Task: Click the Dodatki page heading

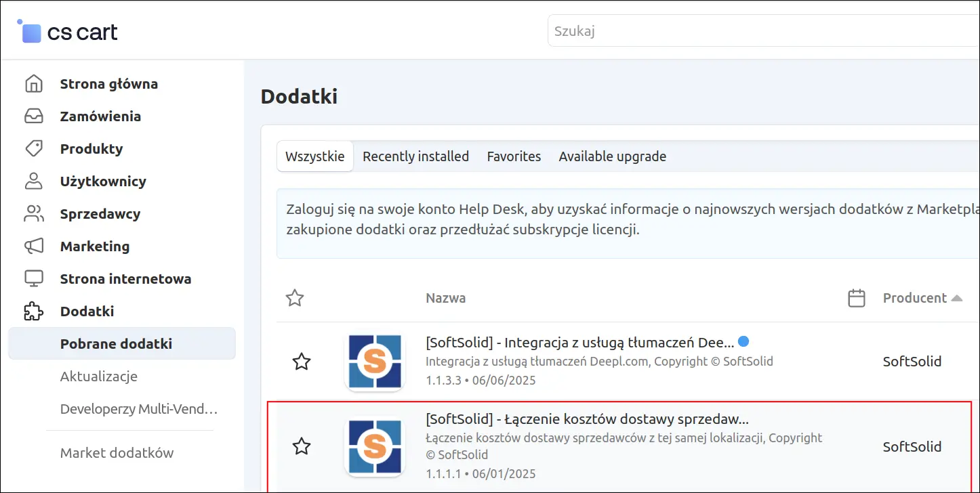Action: pyautogui.click(x=299, y=97)
